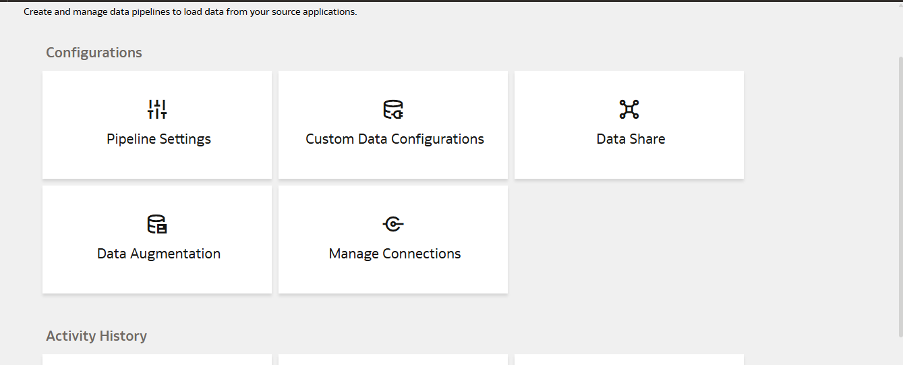Click the Configurations section heading
Viewport: 904px width, 366px height.
(94, 52)
